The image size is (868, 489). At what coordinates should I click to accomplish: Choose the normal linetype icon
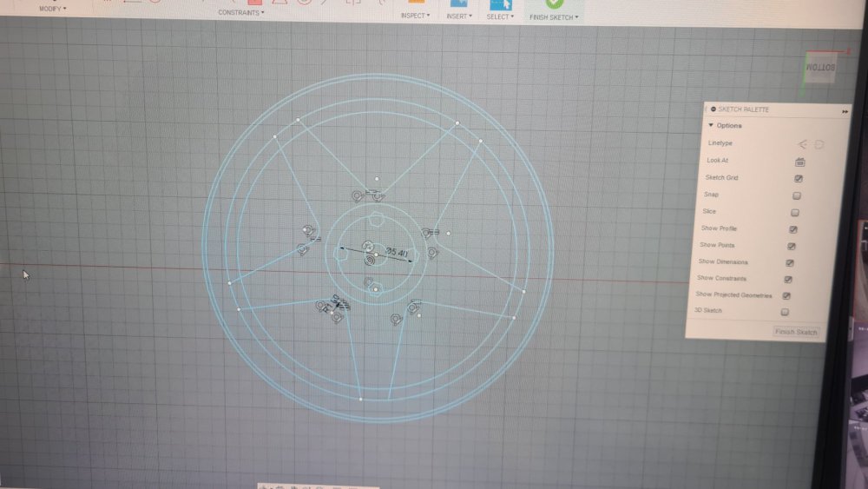[803, 143]
